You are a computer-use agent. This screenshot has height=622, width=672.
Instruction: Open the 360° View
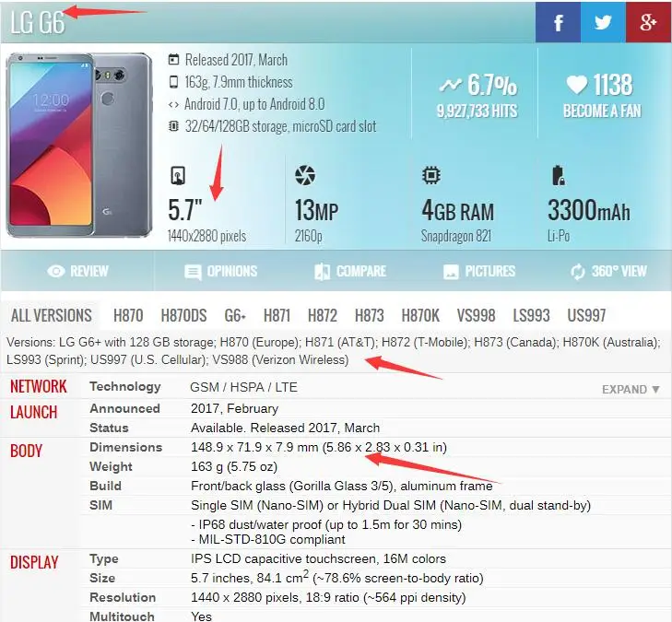(x=608, y=271)
